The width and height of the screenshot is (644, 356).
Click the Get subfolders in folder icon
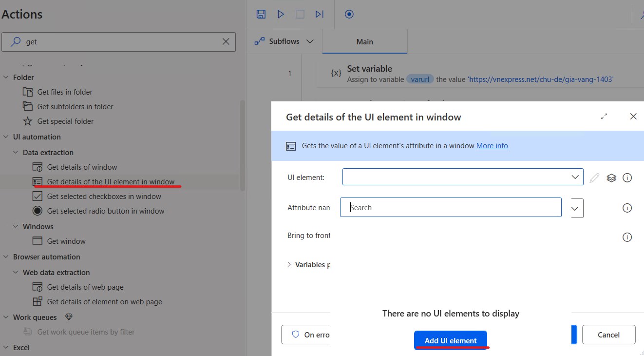28,106
